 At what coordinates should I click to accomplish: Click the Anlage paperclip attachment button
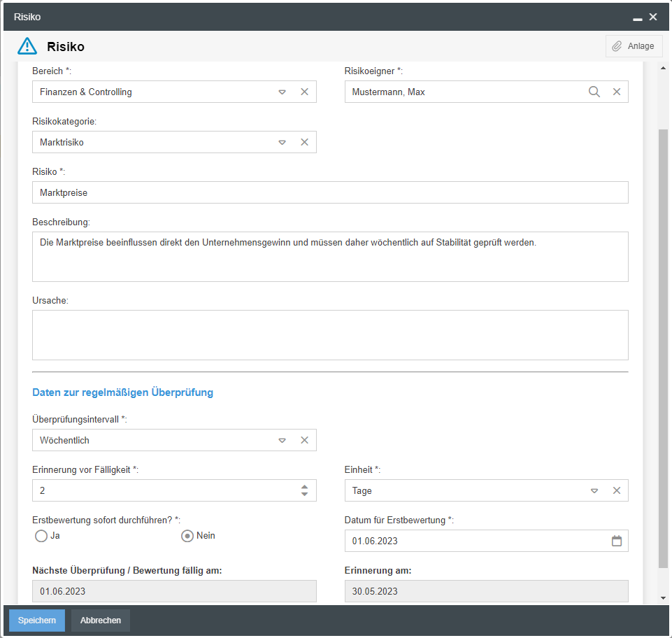click(x=634, y=46)
